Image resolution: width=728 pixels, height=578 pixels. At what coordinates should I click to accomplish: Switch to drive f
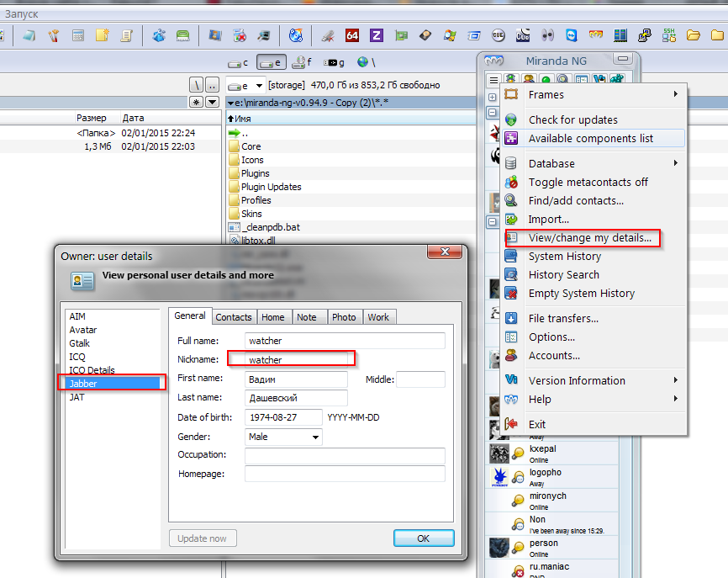tap(302, 62)
